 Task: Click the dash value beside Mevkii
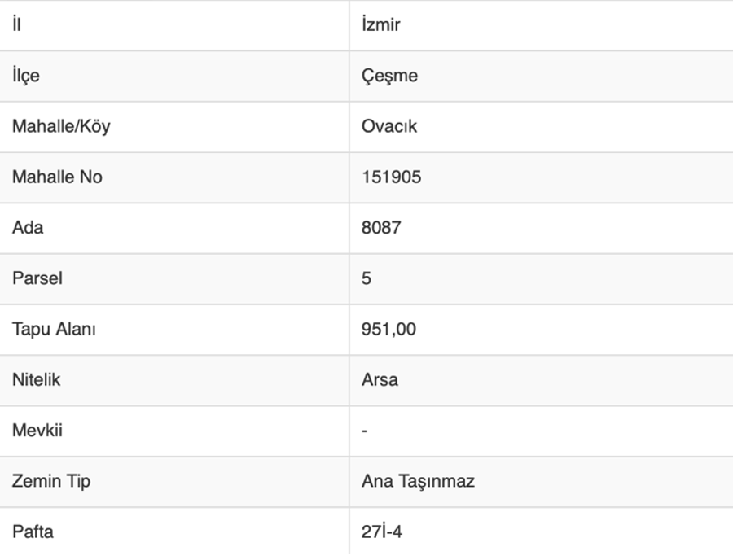364,431
